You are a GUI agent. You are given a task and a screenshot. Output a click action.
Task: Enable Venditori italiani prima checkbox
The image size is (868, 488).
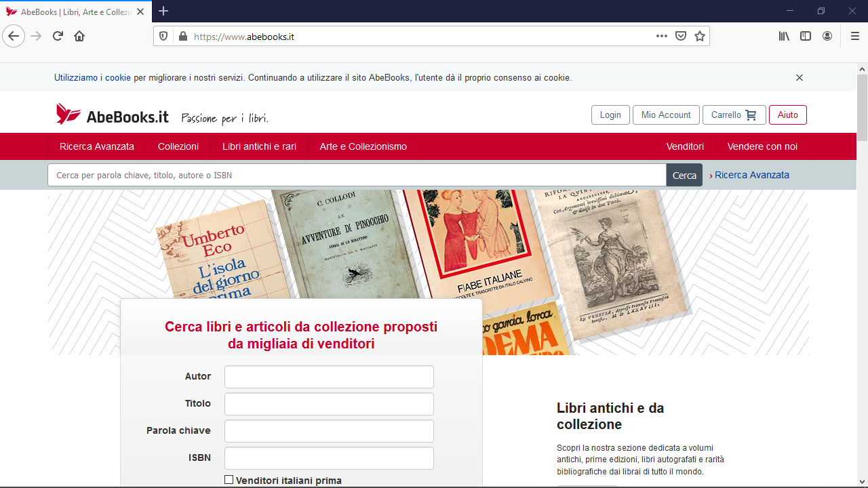(229, 480)
